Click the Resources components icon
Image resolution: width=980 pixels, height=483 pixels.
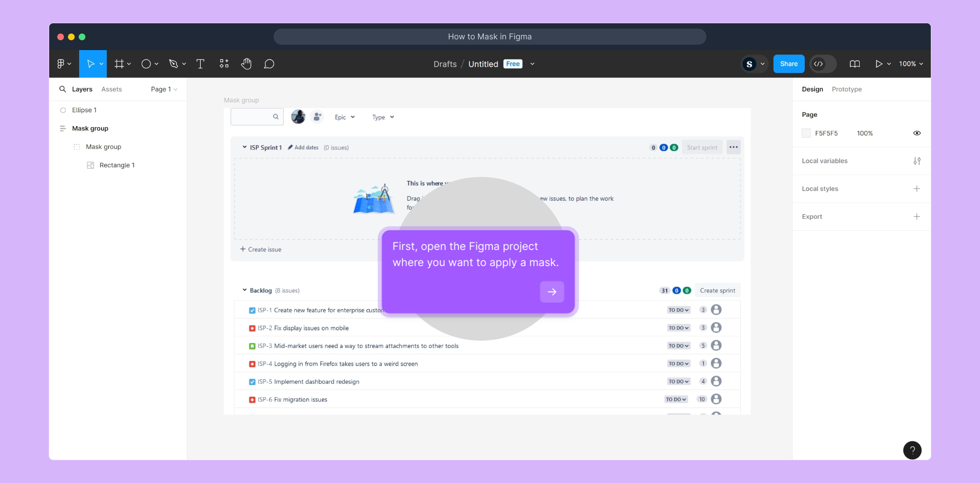224,64
